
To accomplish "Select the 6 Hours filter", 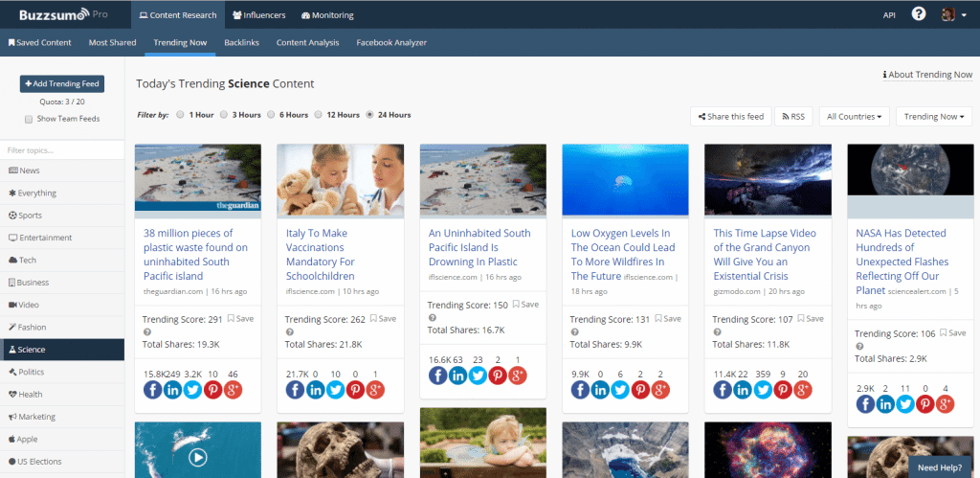I will point(271,115).
